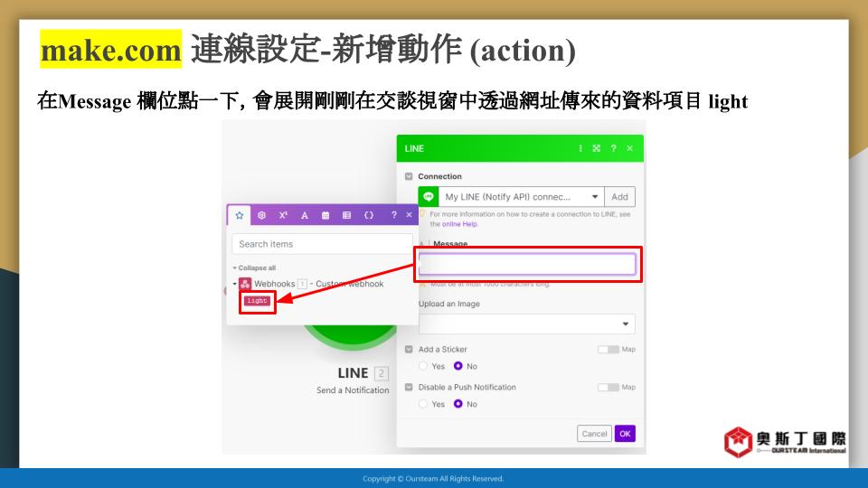The width and height of the screenshot is (868, 488).
Task: Open the Upload an Image dropdown
Action: pos(527,324)
